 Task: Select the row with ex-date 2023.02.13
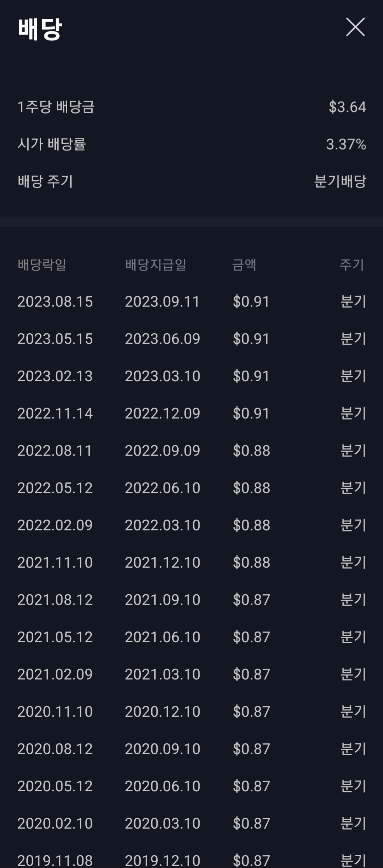(x=191, y=376)
